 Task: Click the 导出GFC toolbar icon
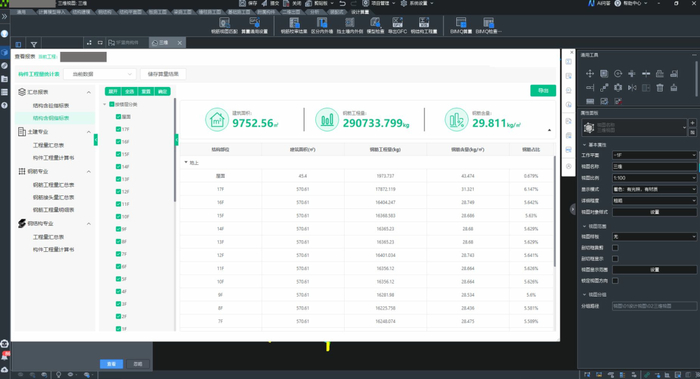[x=397, y=25]
